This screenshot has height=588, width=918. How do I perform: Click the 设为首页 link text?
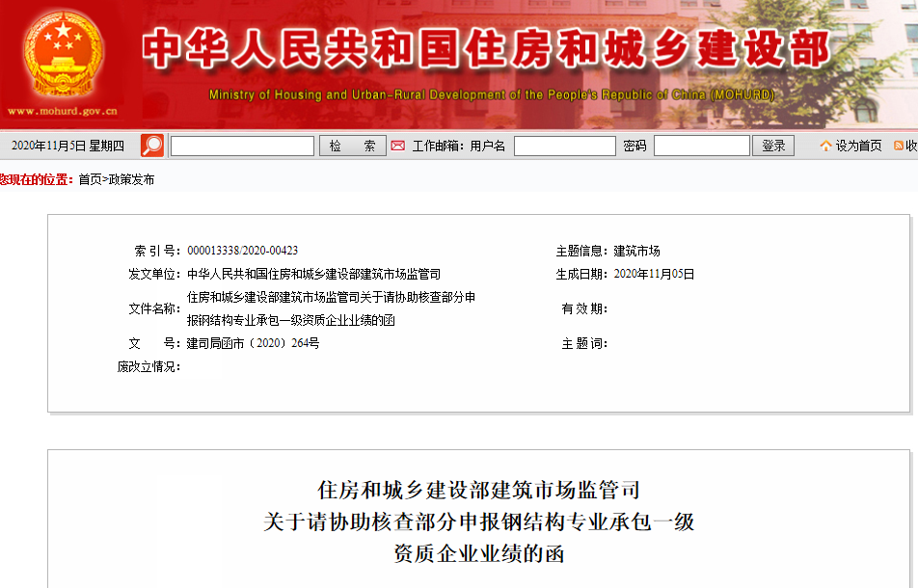pyautogui.click(x=858, y=147)
